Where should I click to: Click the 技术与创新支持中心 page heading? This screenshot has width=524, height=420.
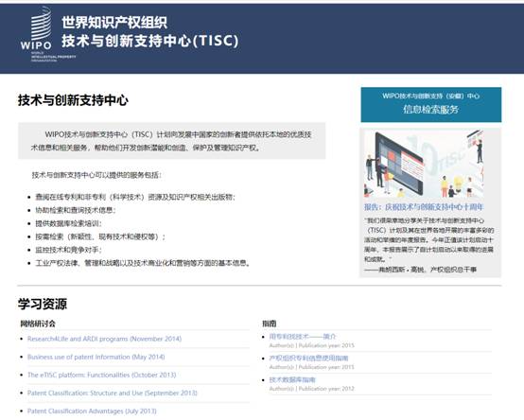click(73, 100)
